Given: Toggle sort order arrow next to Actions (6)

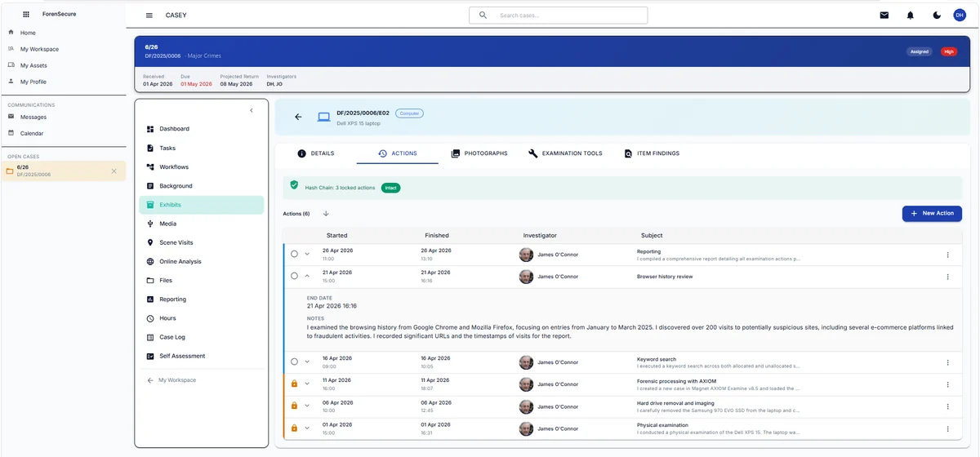Looking at the screenshot, I should [326, 214].
